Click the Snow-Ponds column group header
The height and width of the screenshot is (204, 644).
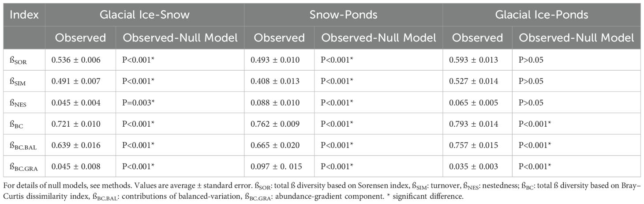[343, 15]
